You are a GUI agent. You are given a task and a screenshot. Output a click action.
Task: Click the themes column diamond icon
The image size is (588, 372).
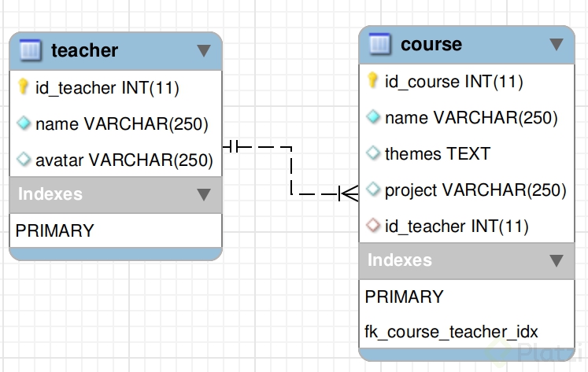coord(373,153)
